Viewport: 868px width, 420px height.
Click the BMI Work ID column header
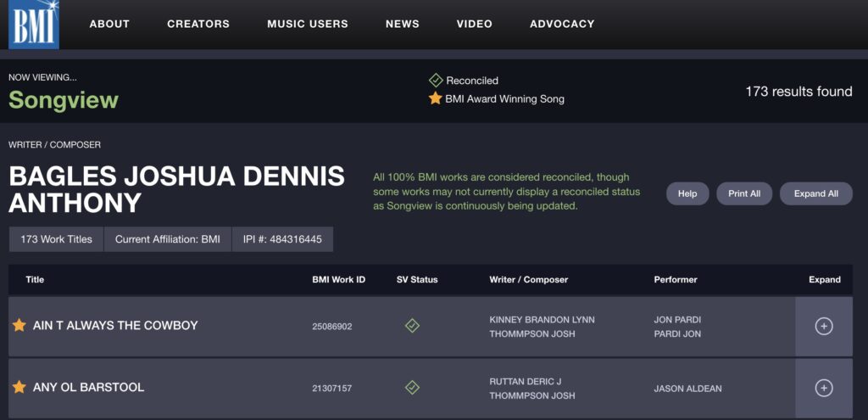(x=339, y=280)
